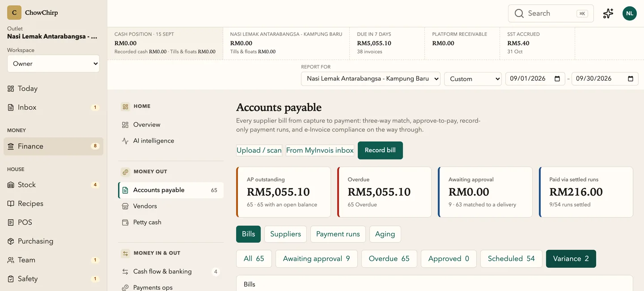
Task: Click the Cash position RM0.00 tile
Action: 165,43
